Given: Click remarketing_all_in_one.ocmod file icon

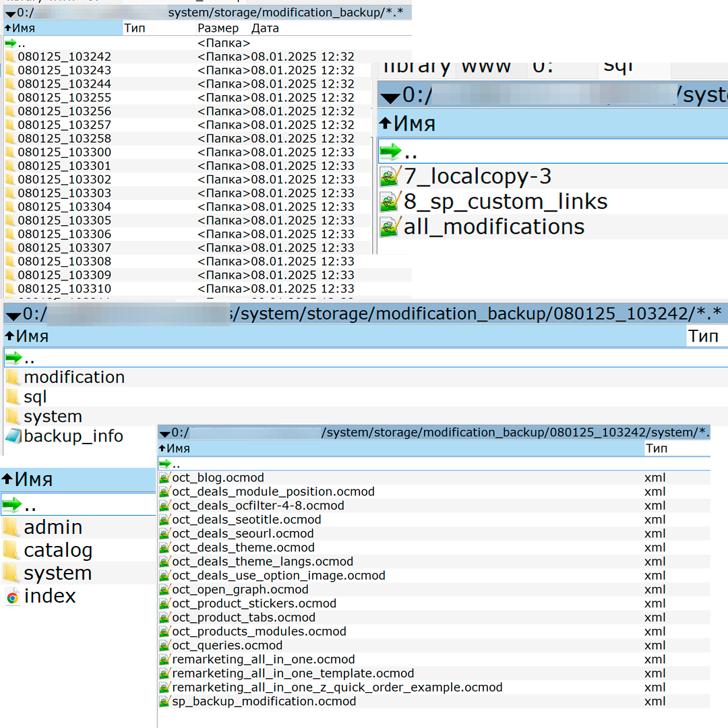Looking at the screenshot, I should click(164, 660).
